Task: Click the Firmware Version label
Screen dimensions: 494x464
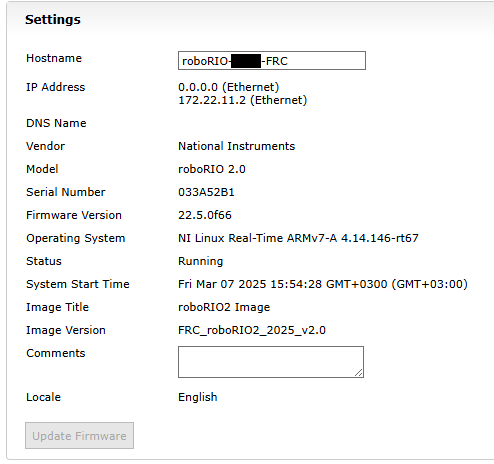Action: (74, 215)
